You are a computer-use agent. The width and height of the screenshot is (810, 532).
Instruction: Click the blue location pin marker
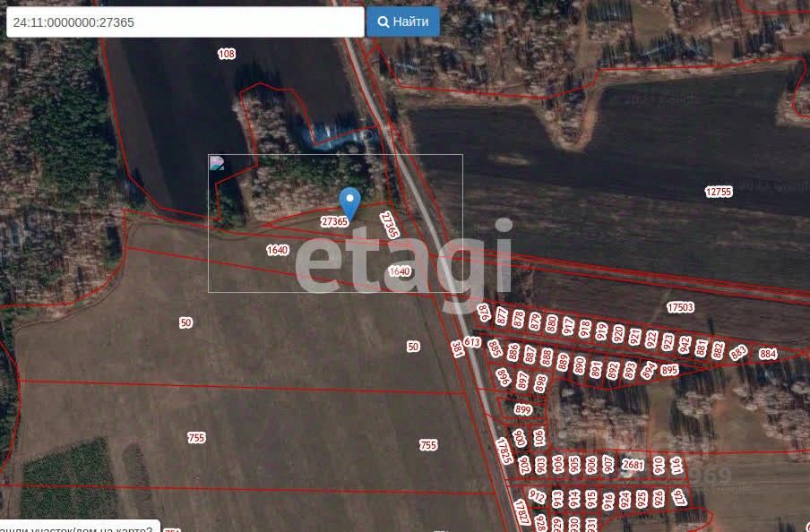[x=349, y=204]
